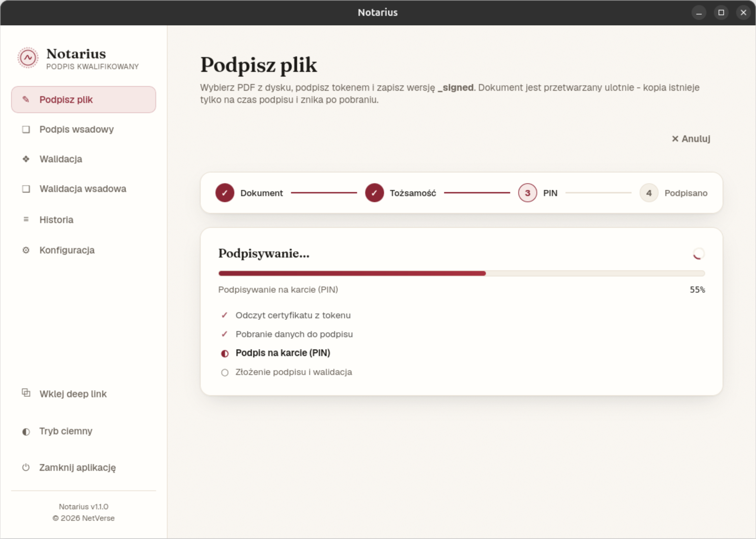Click the signing progress bar
Viewport: 756px width, 539px height.
[462, 273]
